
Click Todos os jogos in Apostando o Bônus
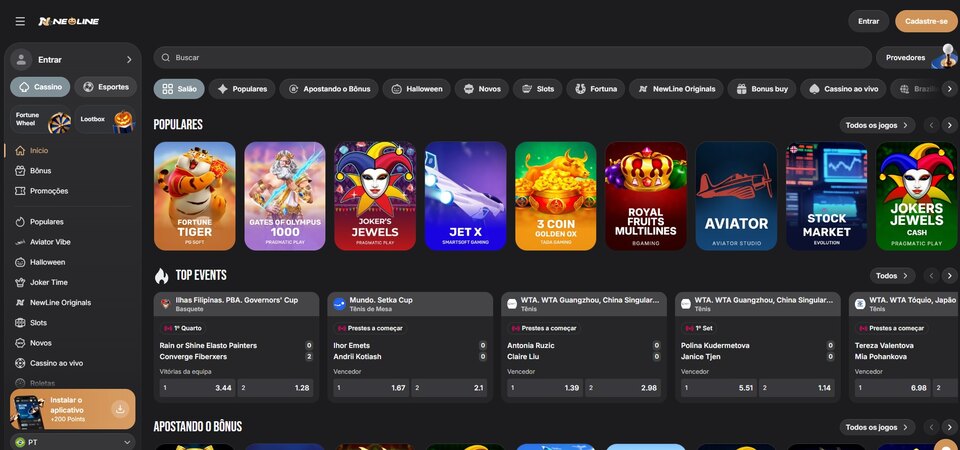(877, 427)
